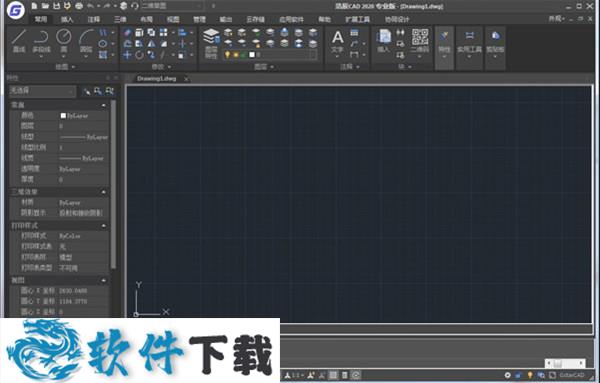
Task: Toggle the grid display in status bar
Action: (333, 375)
